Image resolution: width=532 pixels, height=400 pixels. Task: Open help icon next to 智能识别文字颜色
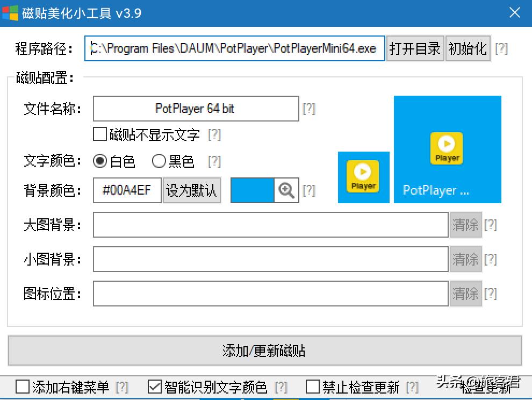(x=281, y=386)
